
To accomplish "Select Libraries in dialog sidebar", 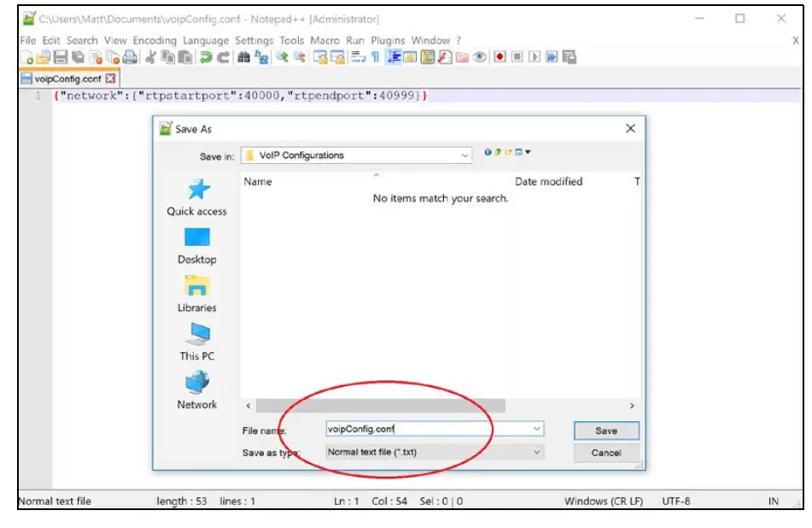I will point(196,294).
